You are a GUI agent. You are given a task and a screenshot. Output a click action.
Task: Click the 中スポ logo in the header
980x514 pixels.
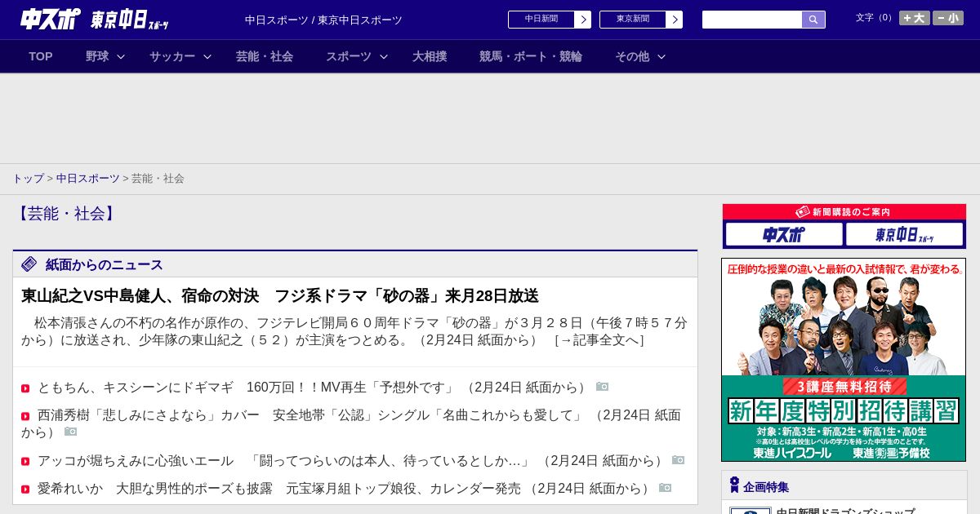point(51,19)
